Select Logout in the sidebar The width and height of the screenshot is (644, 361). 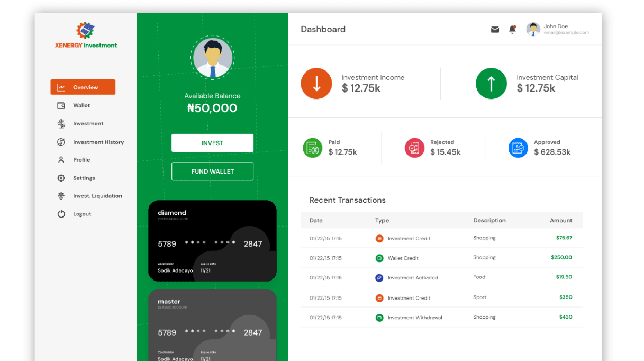82,214
